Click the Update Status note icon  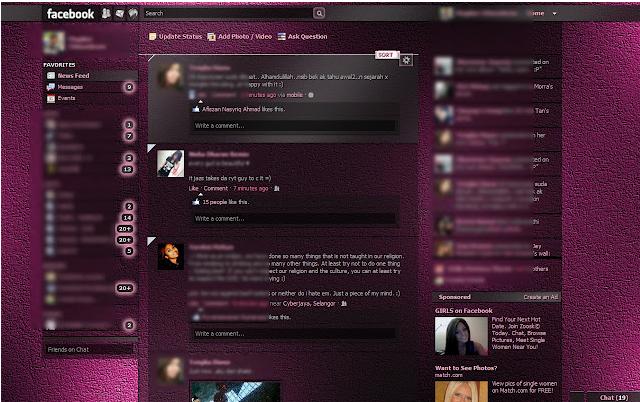tap(153, 37)
